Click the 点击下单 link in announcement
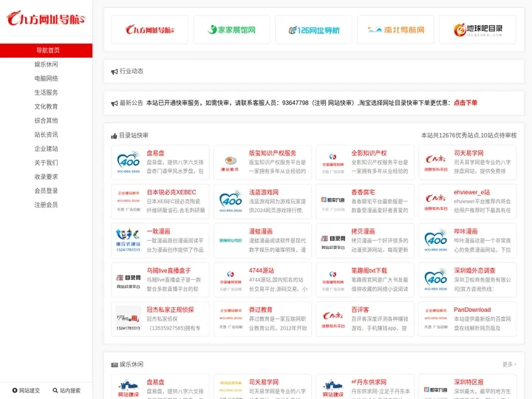The width and height of the screenshot is (532, 399). pyautogui.click(x=465, y=103)
